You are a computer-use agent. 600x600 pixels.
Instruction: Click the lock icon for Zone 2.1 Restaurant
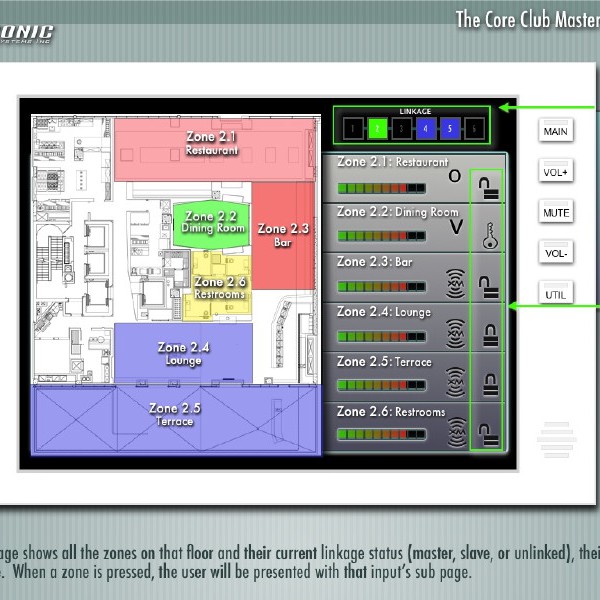click(x=488, y=184)
